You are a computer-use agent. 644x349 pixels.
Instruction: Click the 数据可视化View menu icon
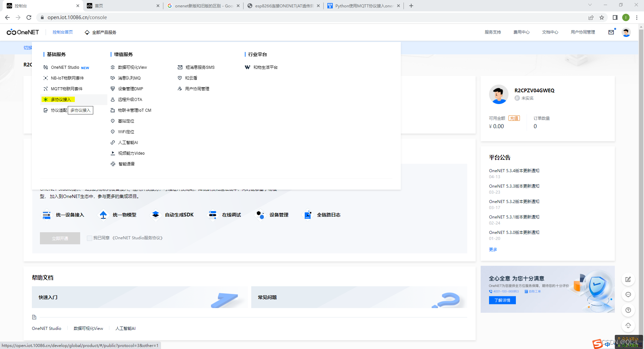[113, 67]
